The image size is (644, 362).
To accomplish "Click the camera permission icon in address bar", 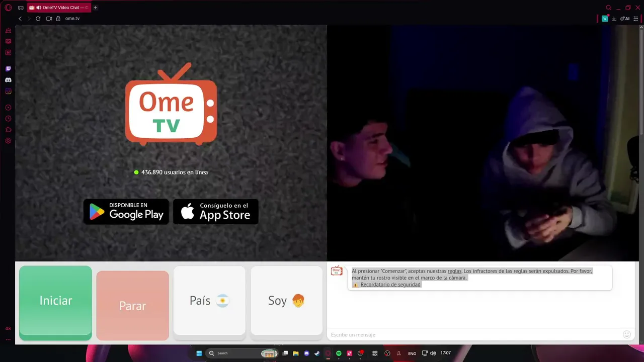I will (49, 19).
